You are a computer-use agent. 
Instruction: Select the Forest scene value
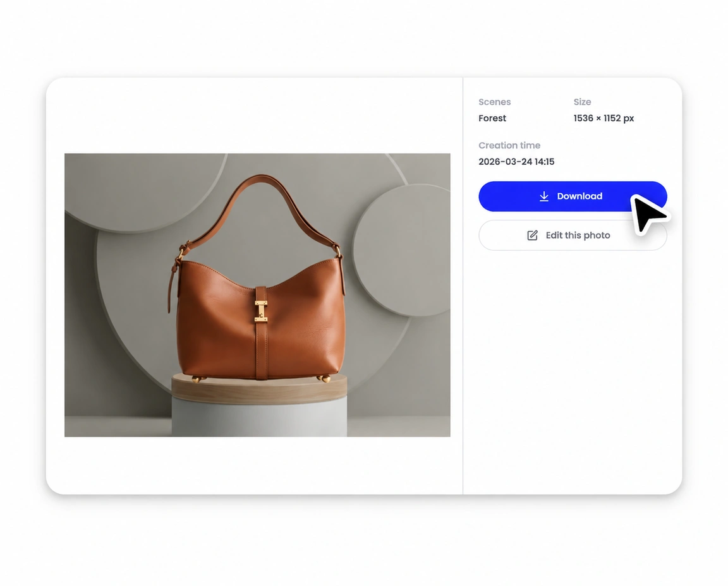(x=492, y=118)
